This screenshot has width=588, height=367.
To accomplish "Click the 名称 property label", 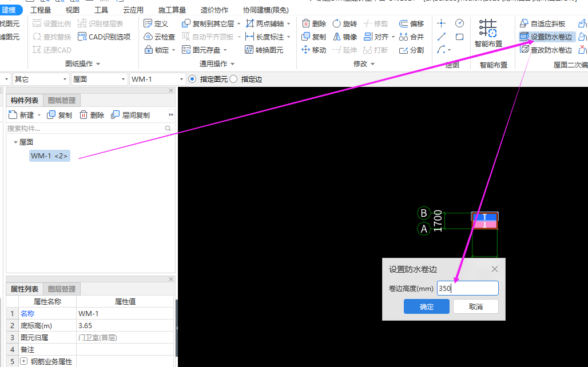I will (x=27, y=313).
